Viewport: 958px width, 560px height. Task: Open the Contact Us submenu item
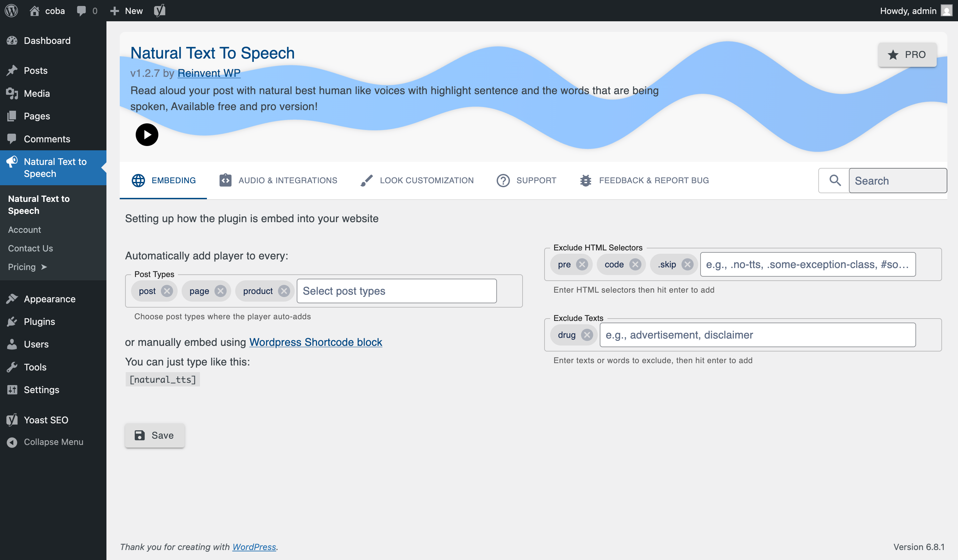(30, 248)
